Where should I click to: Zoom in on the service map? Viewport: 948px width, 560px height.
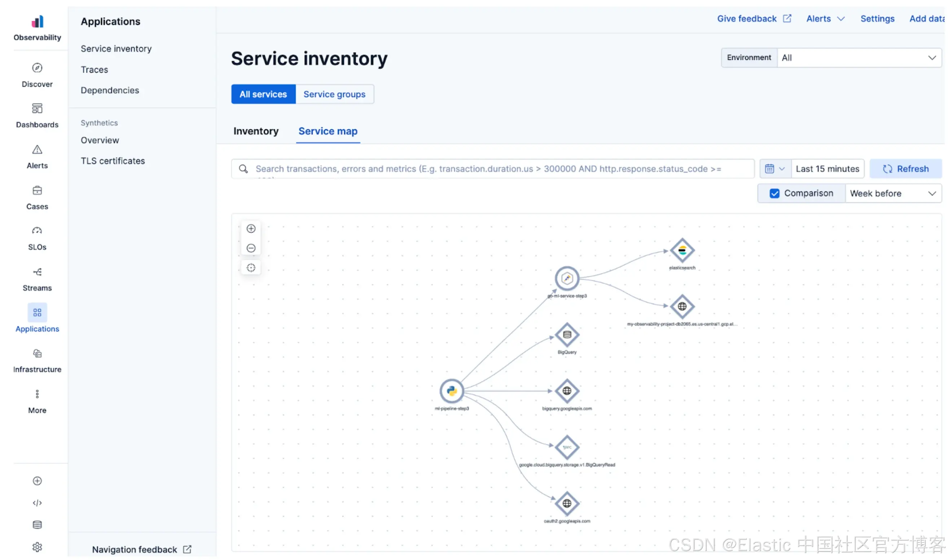251,229
